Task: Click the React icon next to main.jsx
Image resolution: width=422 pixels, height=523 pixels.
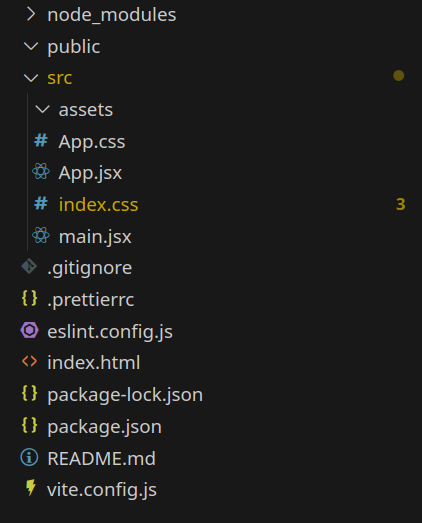Action: coord(41,235)
